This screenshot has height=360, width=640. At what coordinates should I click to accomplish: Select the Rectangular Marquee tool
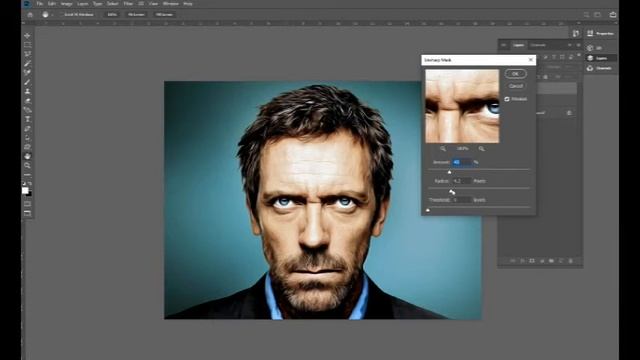coord(27,45)
